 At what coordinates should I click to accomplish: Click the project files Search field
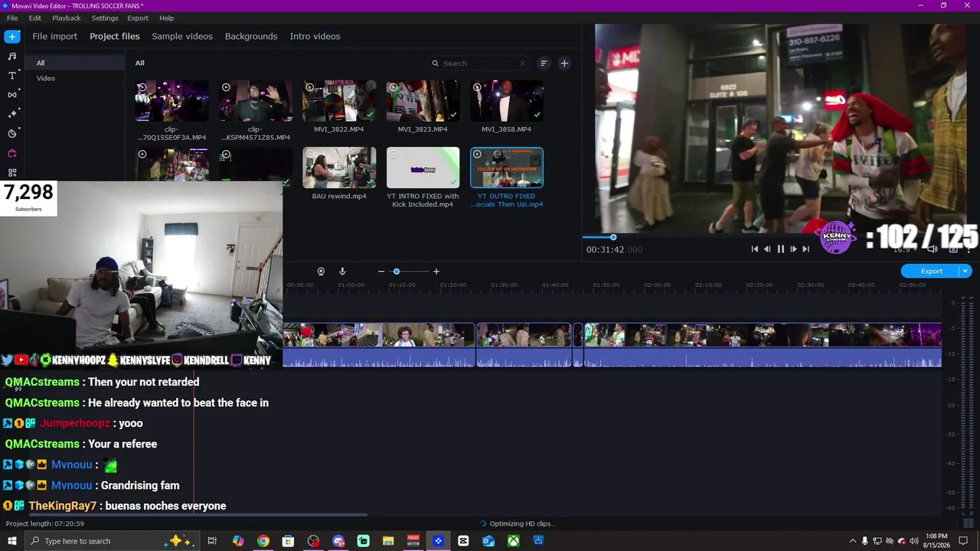pos(479,64)
